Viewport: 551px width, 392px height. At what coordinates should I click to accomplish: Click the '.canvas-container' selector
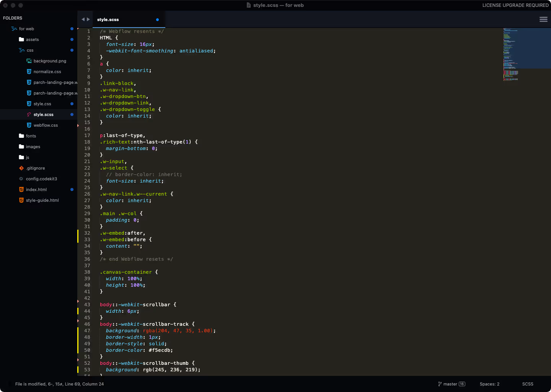click(x=126, y=272)
